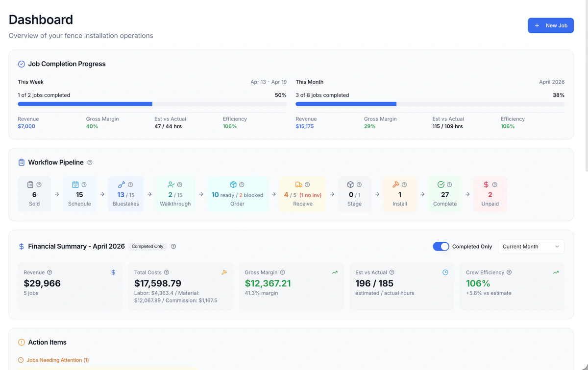Click the $12,367.21 gross margin figure
588x370 pixels.
[x=268, y=283]
